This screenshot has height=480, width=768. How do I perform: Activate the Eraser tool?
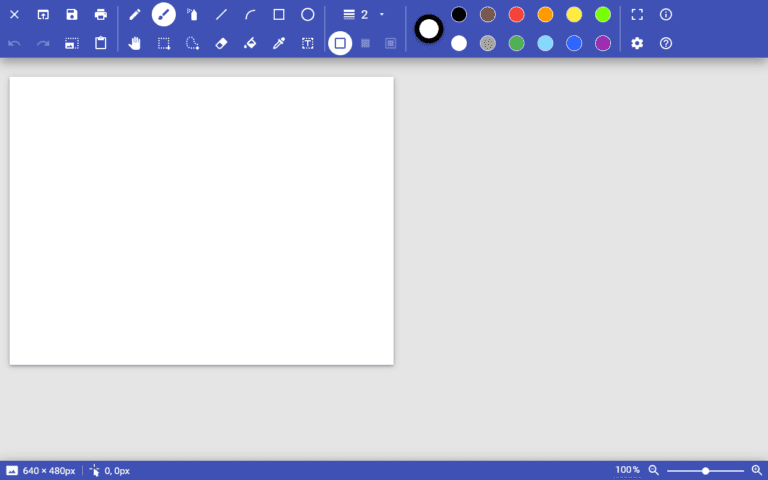pyautogui.click(x=222, y=44)
